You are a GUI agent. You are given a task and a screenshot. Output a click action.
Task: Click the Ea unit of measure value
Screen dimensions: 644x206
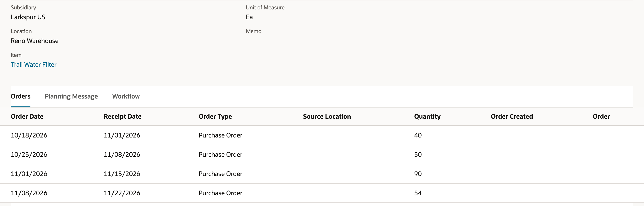[249, 17]
